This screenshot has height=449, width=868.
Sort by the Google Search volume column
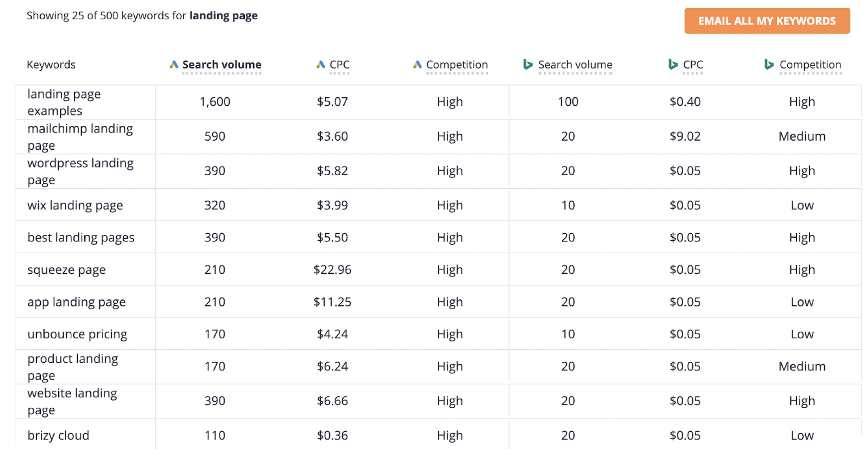pos(221,64)
